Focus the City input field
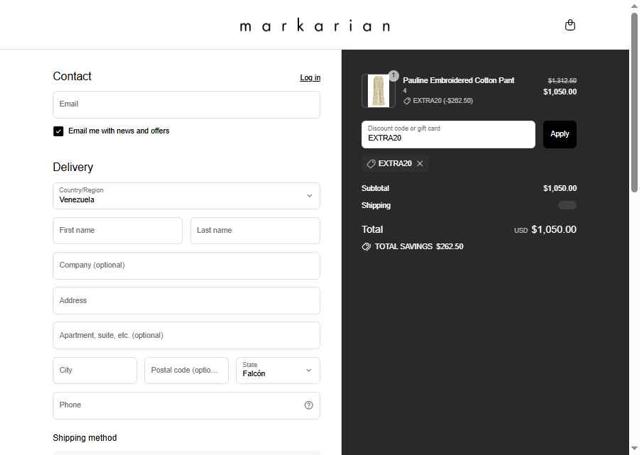640x455 pixels. point(95,370)
